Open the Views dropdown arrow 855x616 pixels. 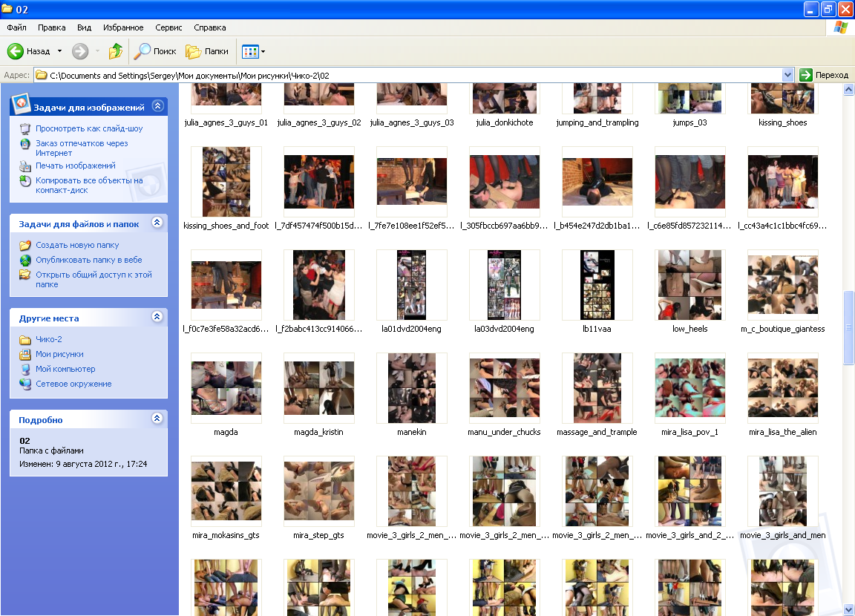(x=263, y=52)
